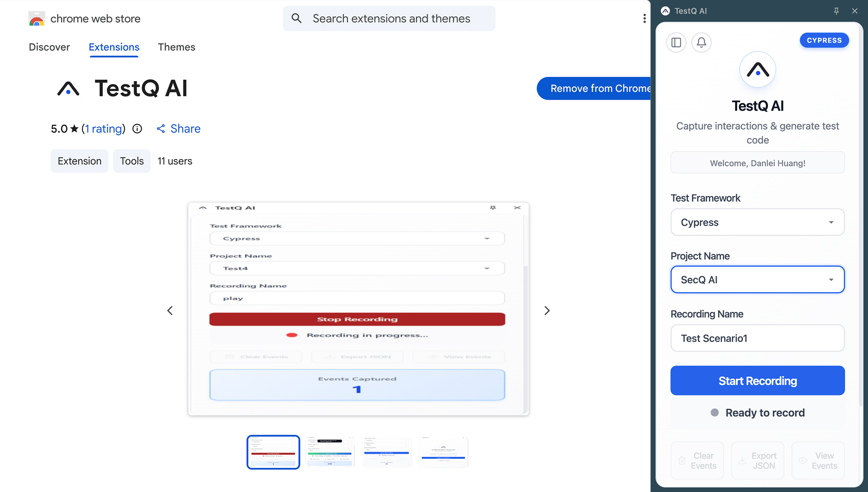This screenshot has height=492, width=868.
Task: Click the Recording Name field containing Test Scenario1
Action: point(757,338)
